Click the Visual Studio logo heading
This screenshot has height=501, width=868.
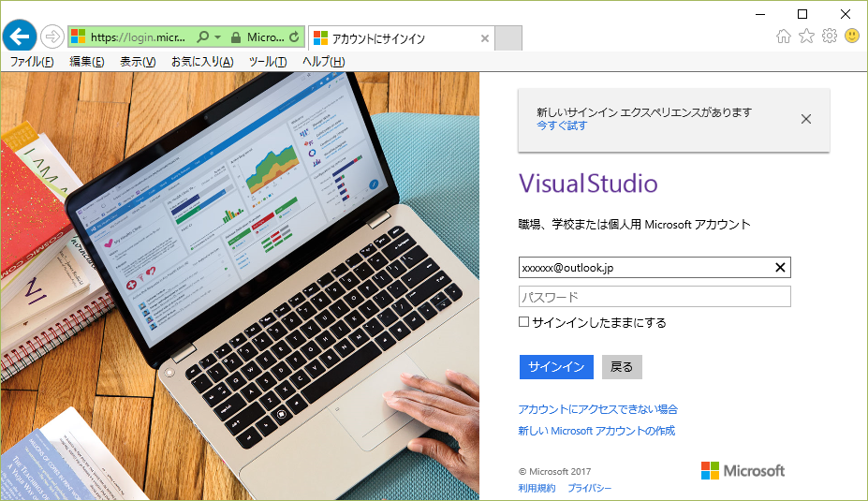pyautogui.click(x=588, y=184)
